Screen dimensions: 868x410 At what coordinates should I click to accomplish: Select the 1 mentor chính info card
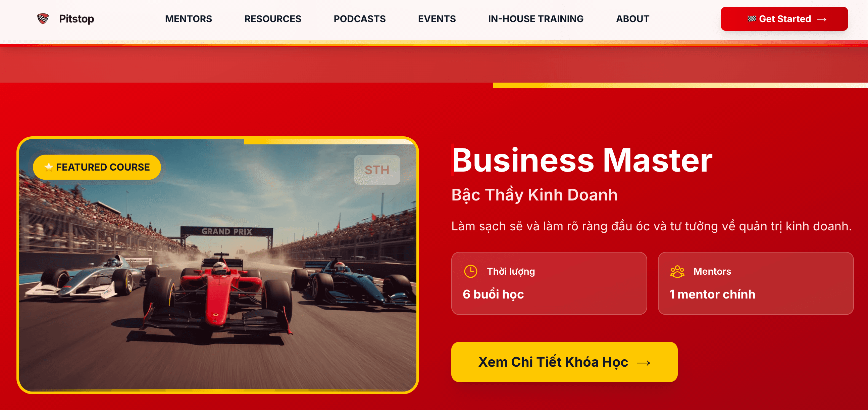pos(756,283)
